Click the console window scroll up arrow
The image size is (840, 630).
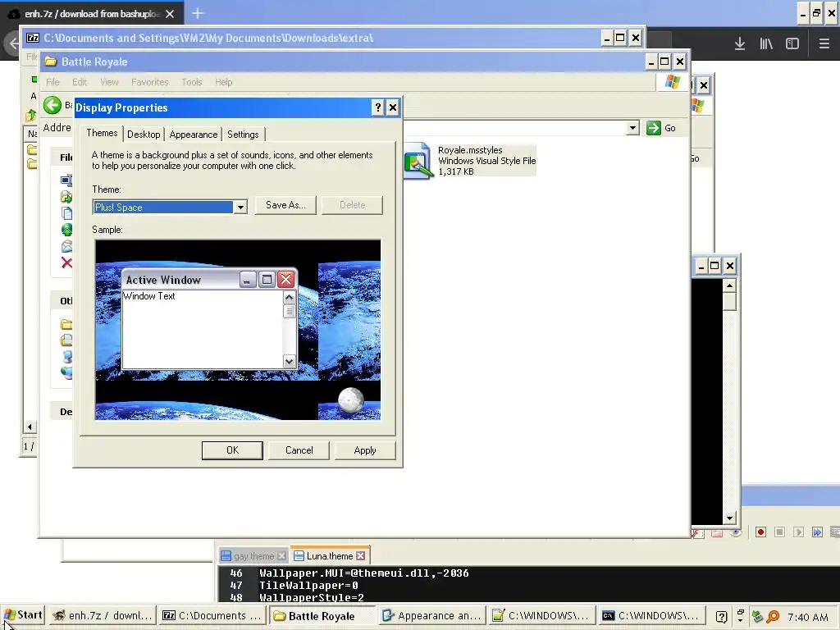pyautogui.click(x=729, y=286)
